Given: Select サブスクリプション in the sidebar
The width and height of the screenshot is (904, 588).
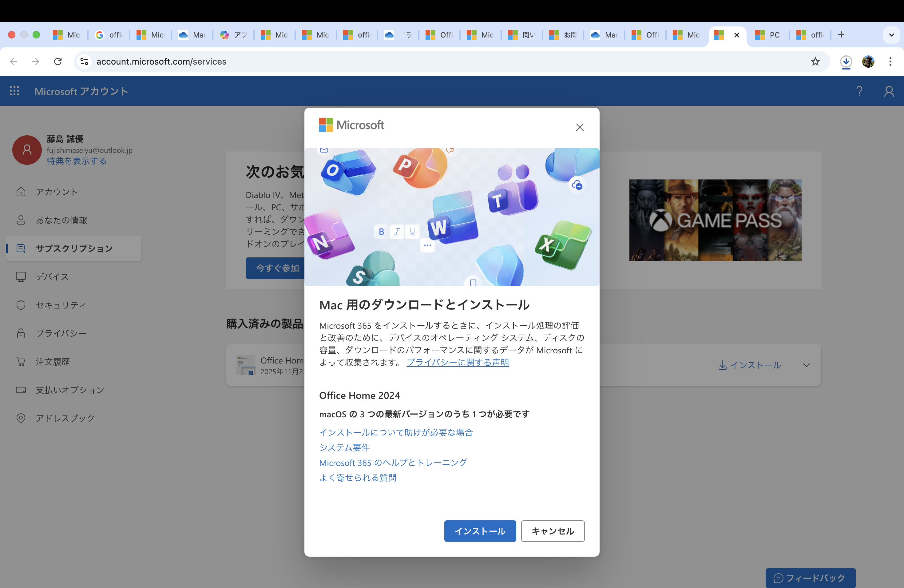Looking at the screenshot, I should [74, 248].
